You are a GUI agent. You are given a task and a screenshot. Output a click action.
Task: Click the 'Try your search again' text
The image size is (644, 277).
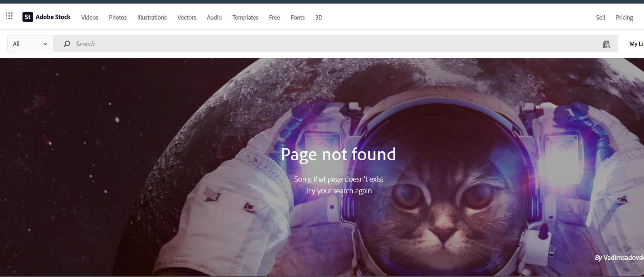pyautogui.click(x=339, y=191)
